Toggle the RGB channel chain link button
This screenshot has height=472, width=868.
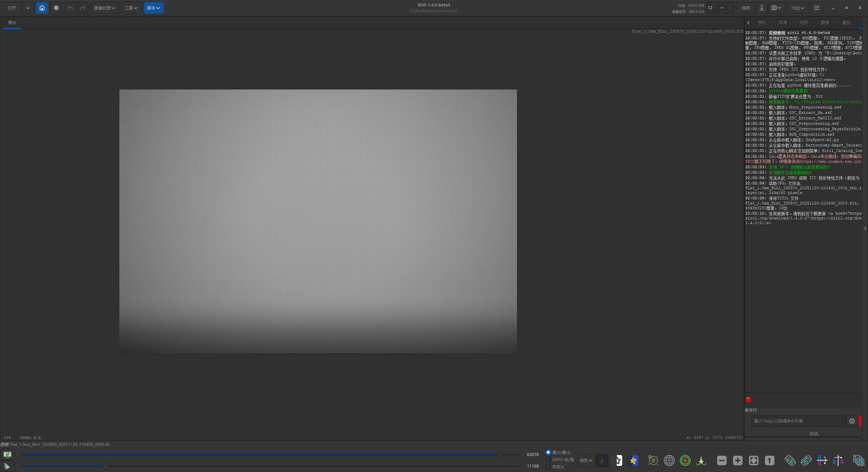coord(602,460)
